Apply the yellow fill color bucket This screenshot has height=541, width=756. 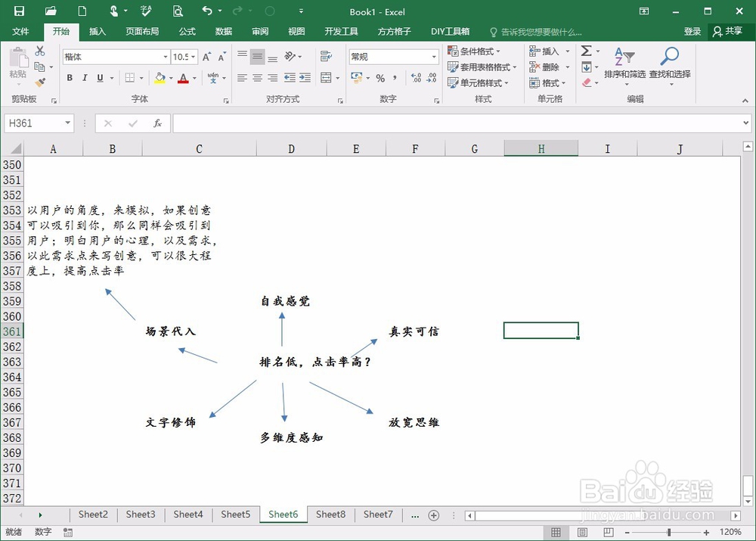coord(160,78)
